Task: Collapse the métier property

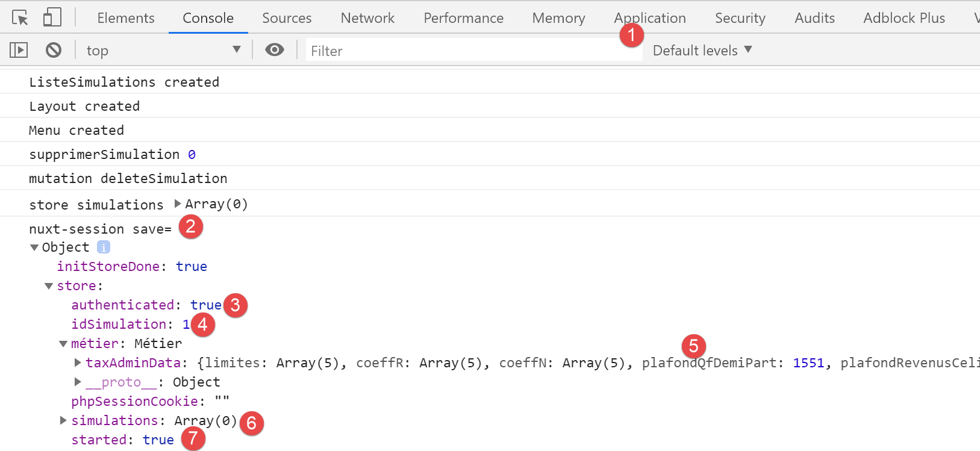Action: pos(63,344)
